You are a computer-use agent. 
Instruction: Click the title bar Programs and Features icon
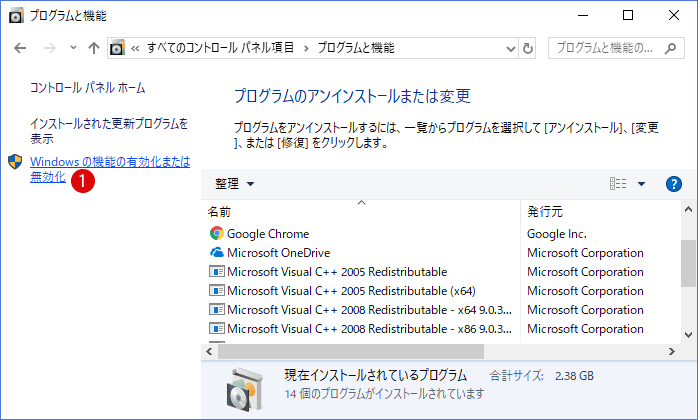click(16, 16)
